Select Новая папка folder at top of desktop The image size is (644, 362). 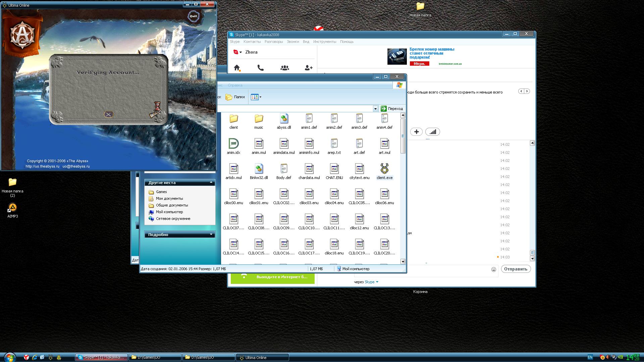click(x=420, y=9)
